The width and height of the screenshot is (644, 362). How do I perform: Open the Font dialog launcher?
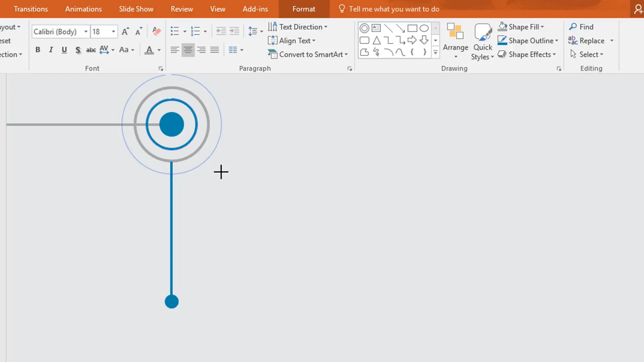coord(161,69)
